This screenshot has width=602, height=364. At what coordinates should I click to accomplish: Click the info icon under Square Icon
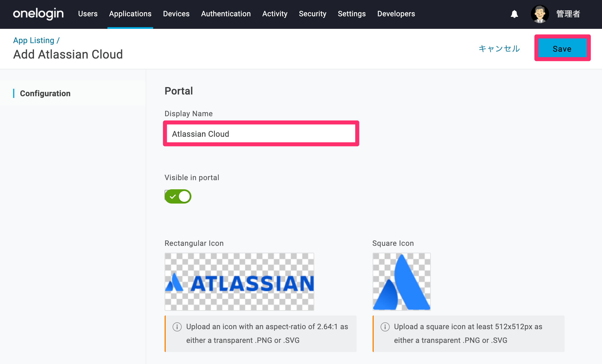coord(385,327)
